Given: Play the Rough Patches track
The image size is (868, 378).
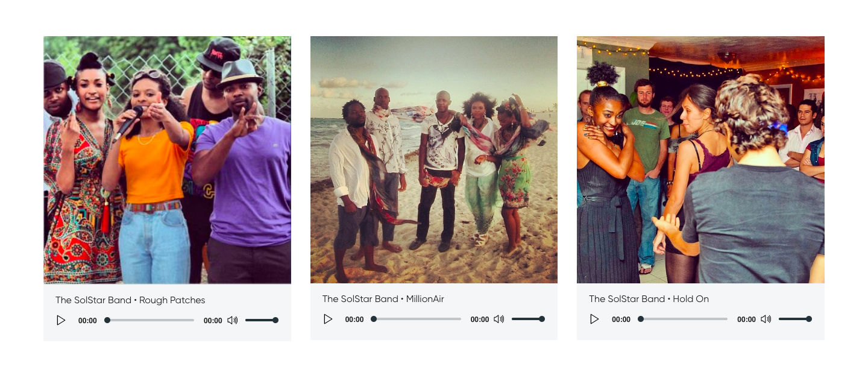Looking at the screenshot, I should [61, 320].
